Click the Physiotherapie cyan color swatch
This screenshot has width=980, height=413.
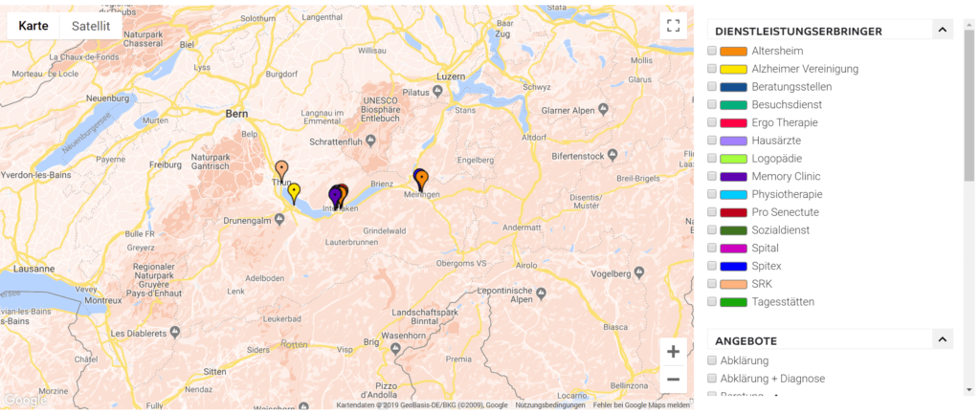tap(733, 194)
